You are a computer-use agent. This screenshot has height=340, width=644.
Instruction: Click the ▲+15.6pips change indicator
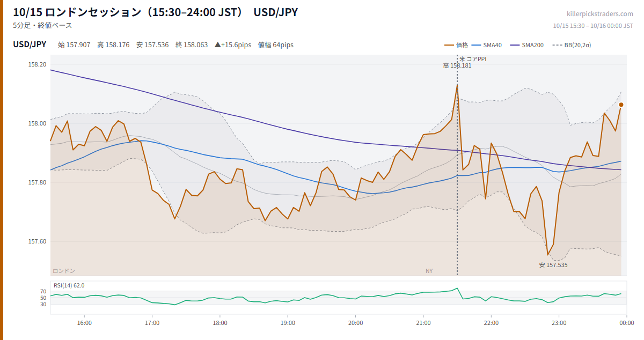[233, 45]
